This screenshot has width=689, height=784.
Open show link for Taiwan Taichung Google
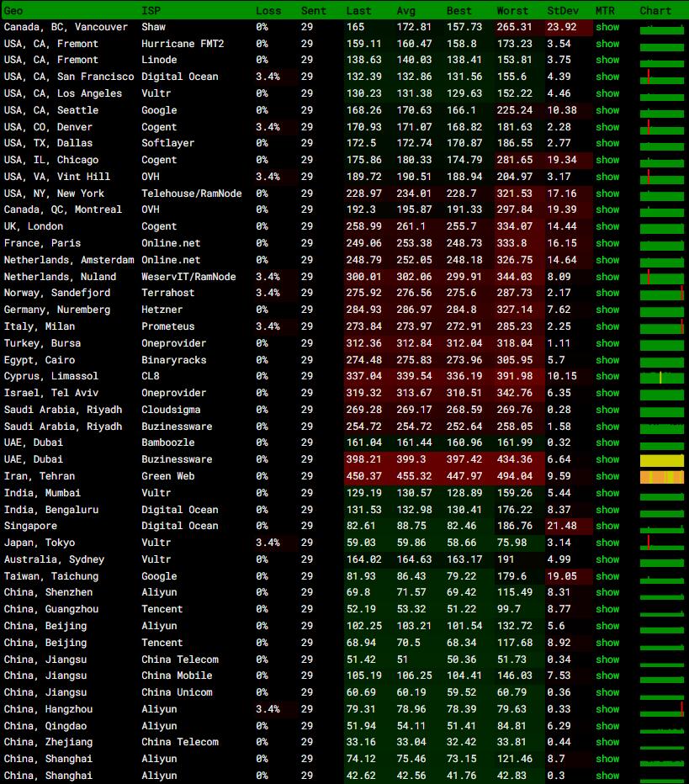(x=607, y=576)
